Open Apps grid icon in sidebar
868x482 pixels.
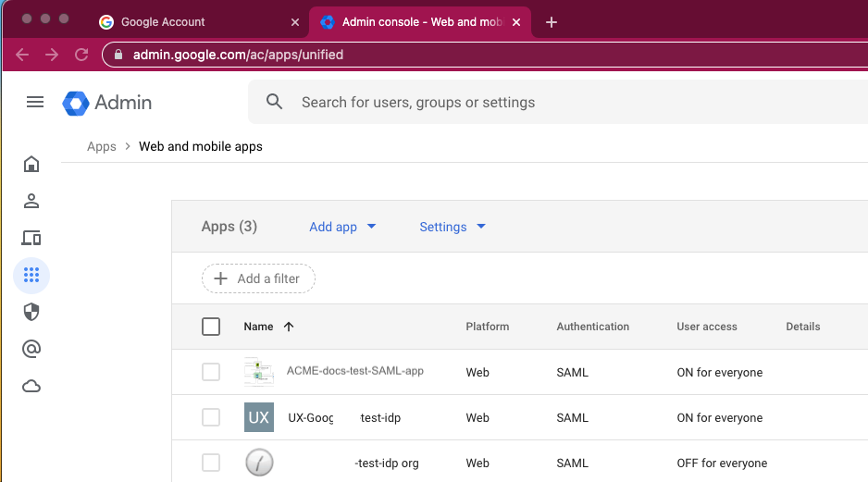[31, 275]
